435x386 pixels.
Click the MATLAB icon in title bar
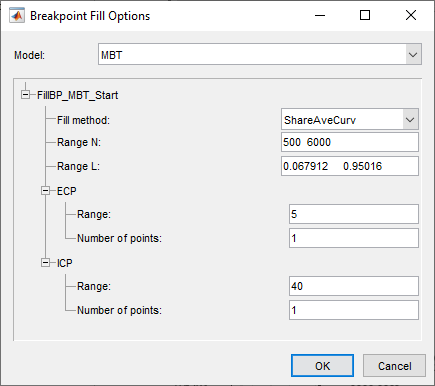tap(17, 16)
